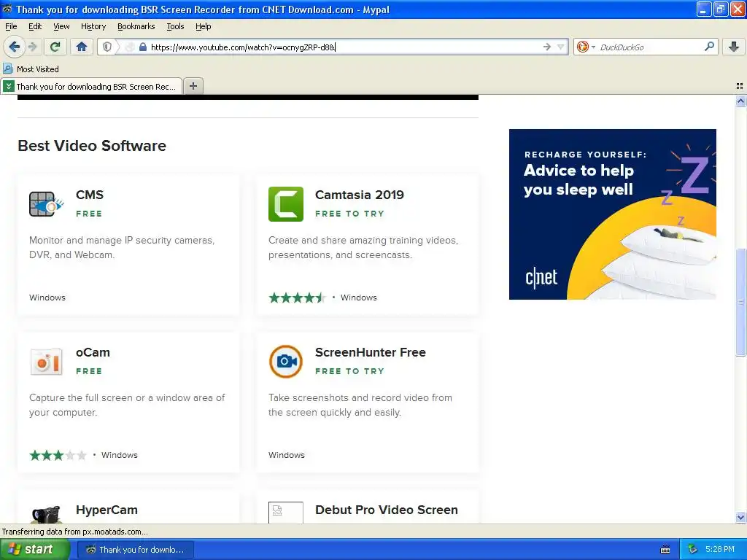Viewport: 747px width, 560px height.
Task: Open the Home page icon
Action: coord(82,47)
